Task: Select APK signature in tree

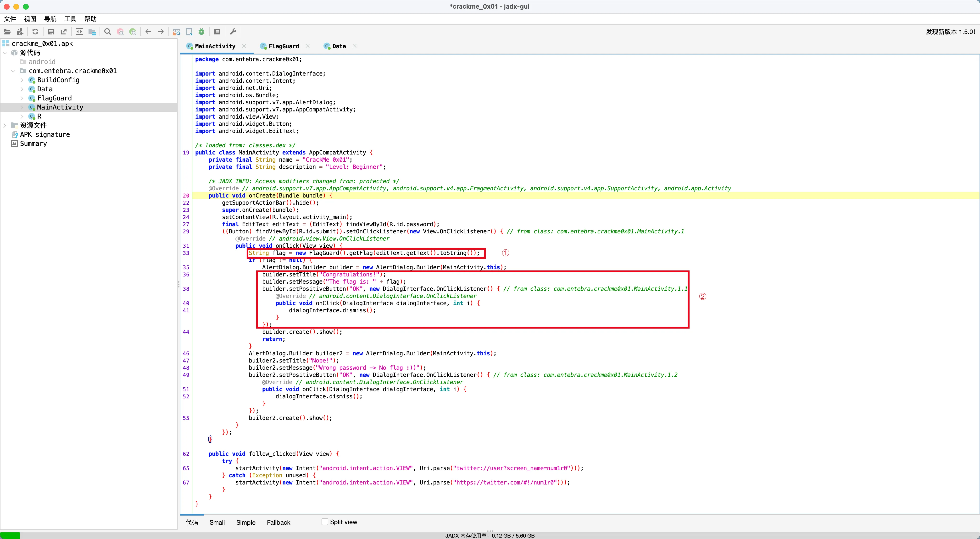Action: point(45,135)
